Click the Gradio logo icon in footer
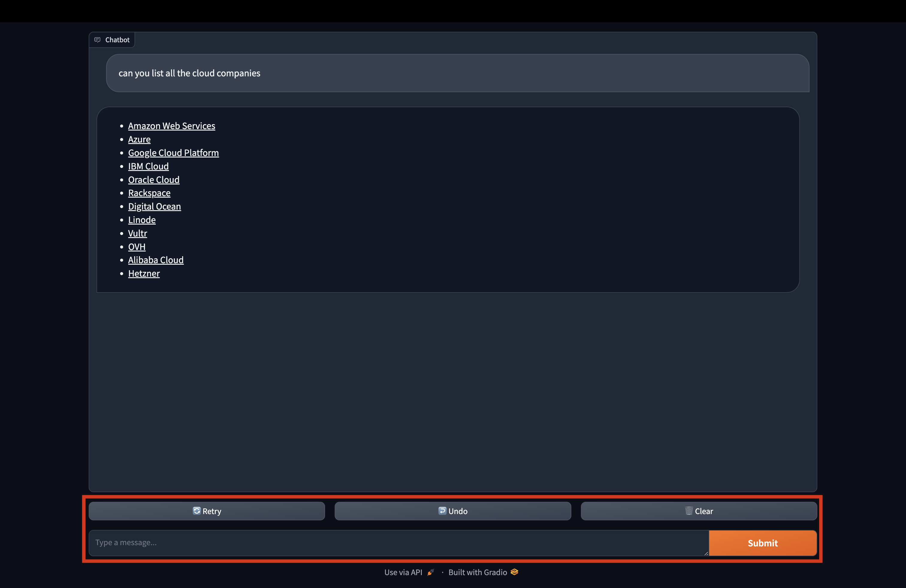906x588 pixels. click(x=514, y=572)
